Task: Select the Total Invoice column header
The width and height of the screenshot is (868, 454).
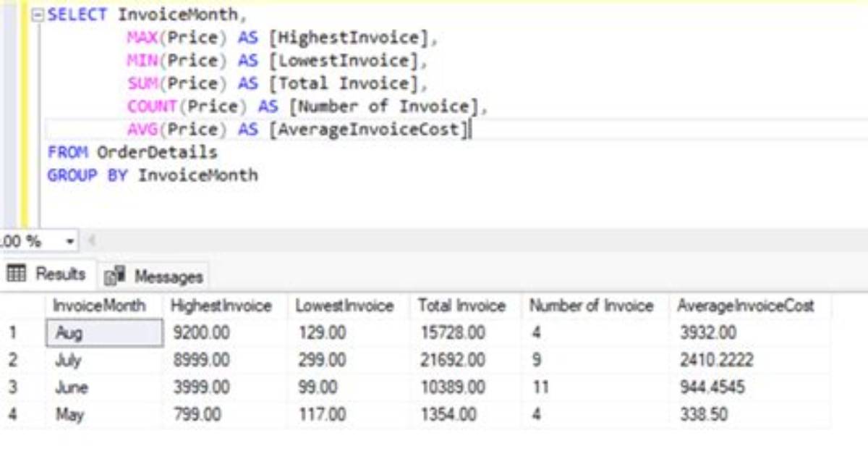Action: [x=461, y=306]
